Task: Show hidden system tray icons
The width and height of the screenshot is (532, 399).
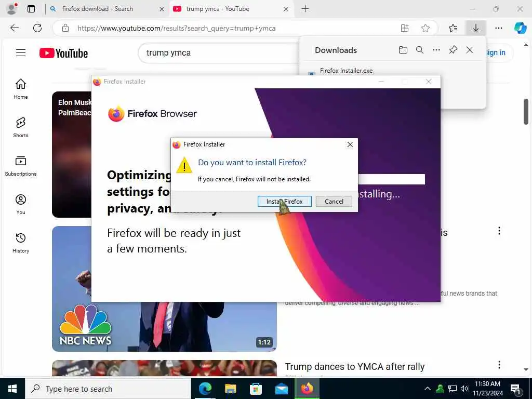Action: point(428,389)
